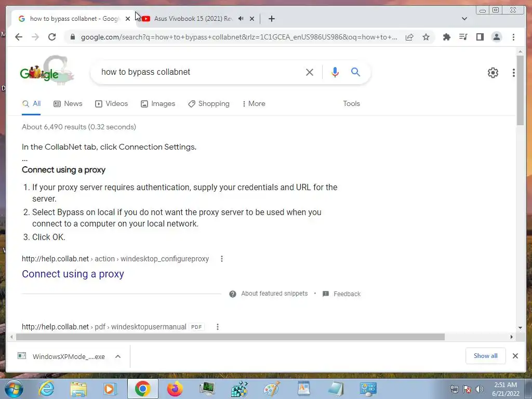
Task: Click the About featured snippets help icon
Action: [x=232, y=294]
